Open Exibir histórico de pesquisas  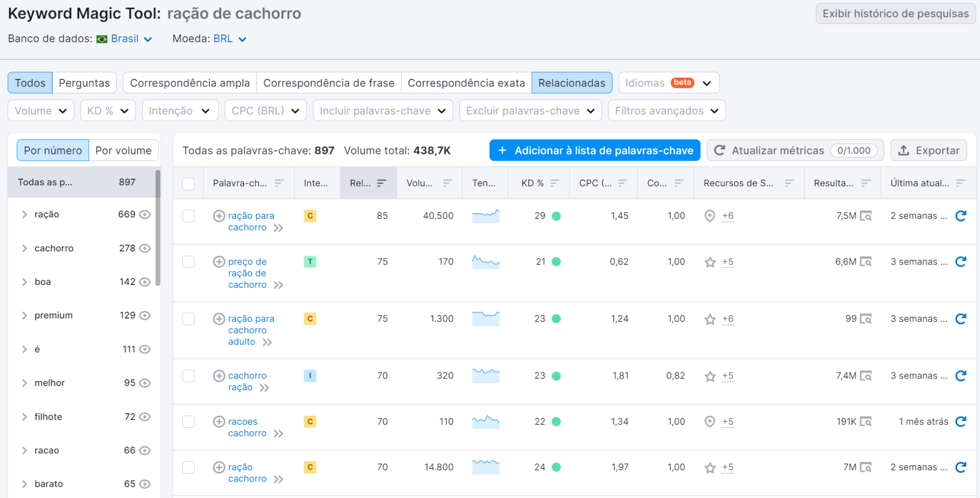[896, 14]
